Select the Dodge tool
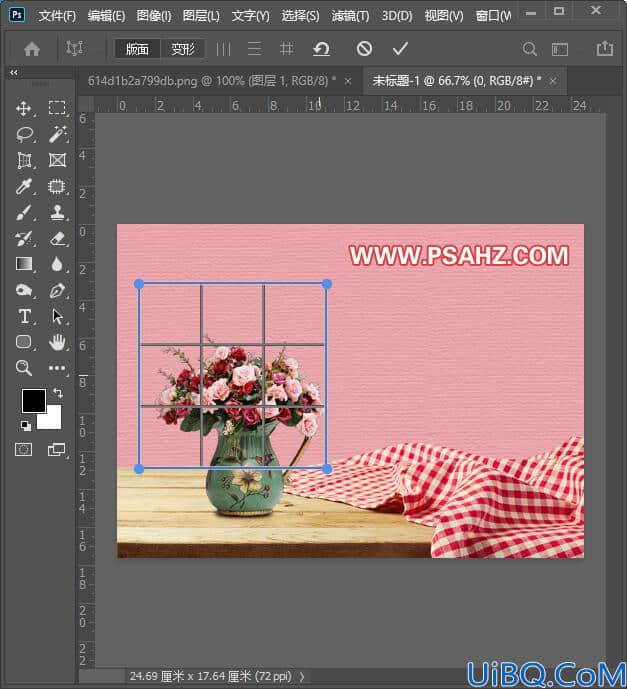627x689 pixels. coord(24,290)
